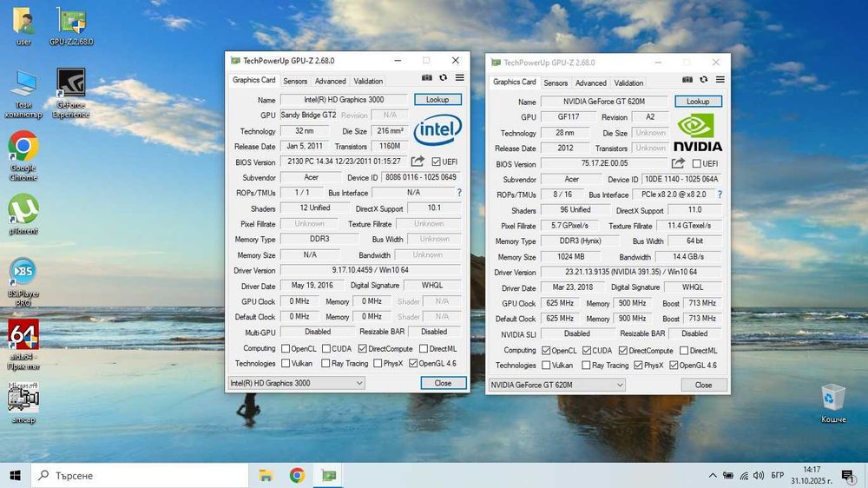Click the БГР keyboard language indicator
The width and height of the screenshot is (868, 488).
tap(777, 475)
